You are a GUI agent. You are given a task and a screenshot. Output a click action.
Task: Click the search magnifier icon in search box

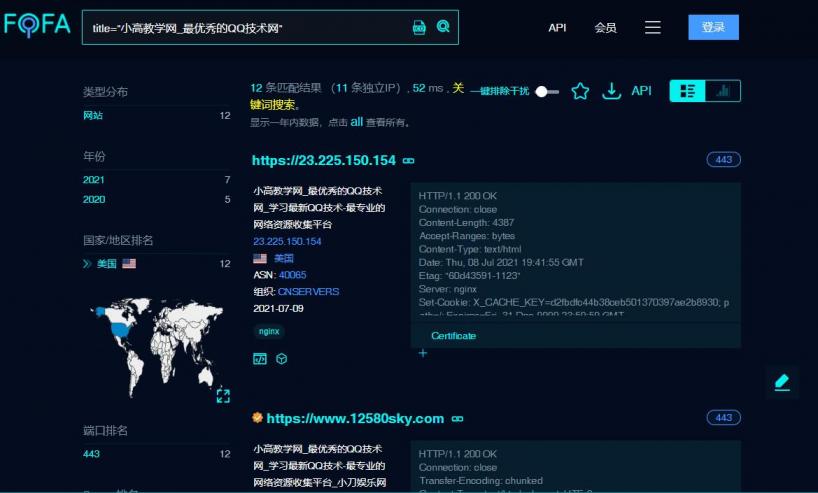(443, 27)
